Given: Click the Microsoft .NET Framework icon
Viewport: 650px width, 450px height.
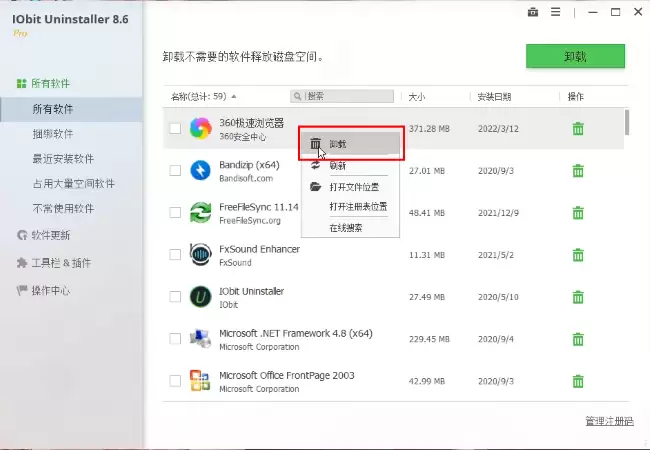Looking at the screenshot, I should [x=201, y=339].
